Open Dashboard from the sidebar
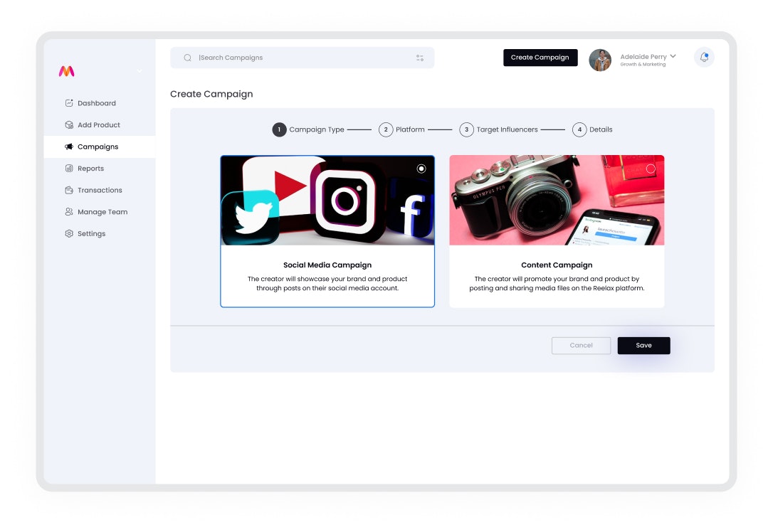Screen dimensions: 773x532 click(97, 103)
